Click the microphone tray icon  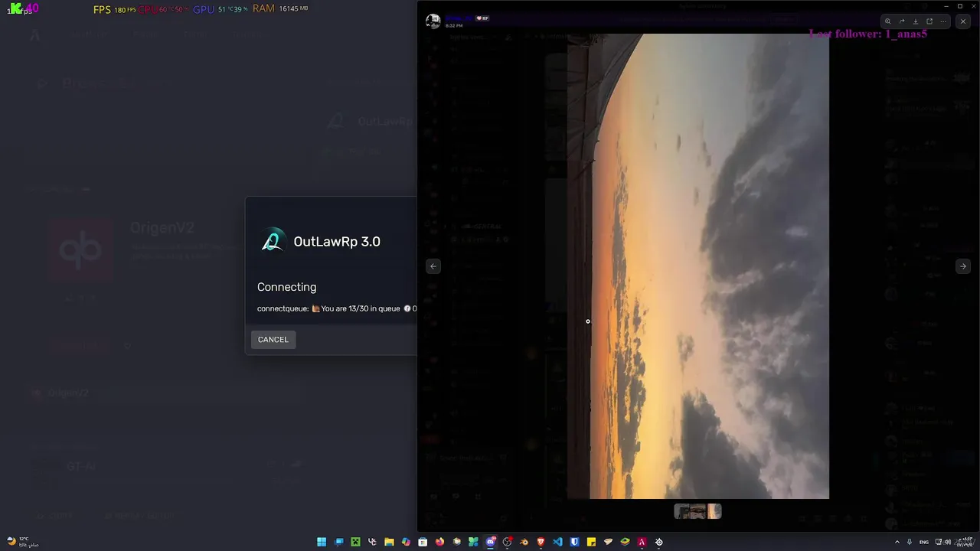[910, 542]
